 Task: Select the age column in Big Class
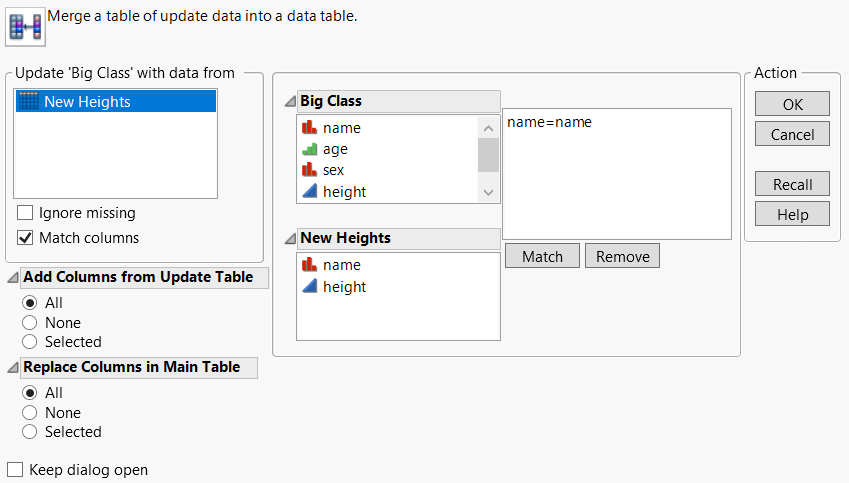point(335,149)
